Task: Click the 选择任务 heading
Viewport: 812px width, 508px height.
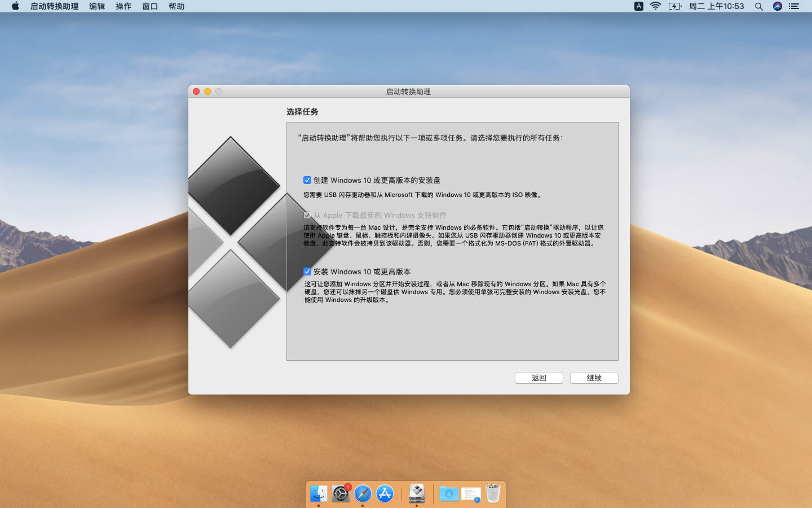Action: click(x=302, y=112)
